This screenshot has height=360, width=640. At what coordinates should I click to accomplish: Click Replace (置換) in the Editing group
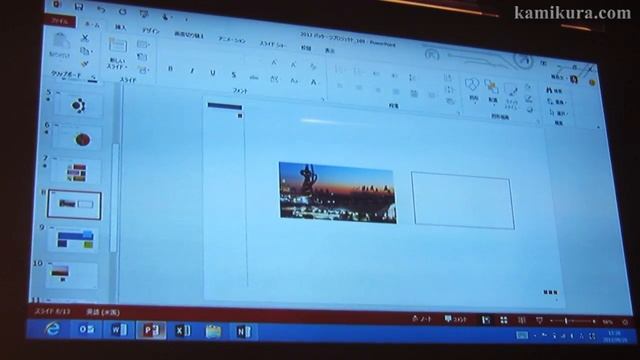pos(556,102)
